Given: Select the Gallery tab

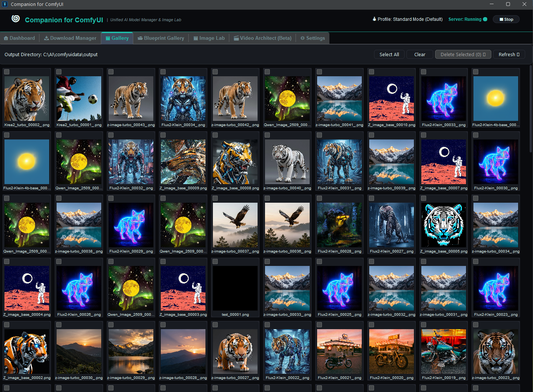Looking at the screenshot, I should [x=117, y=38].
